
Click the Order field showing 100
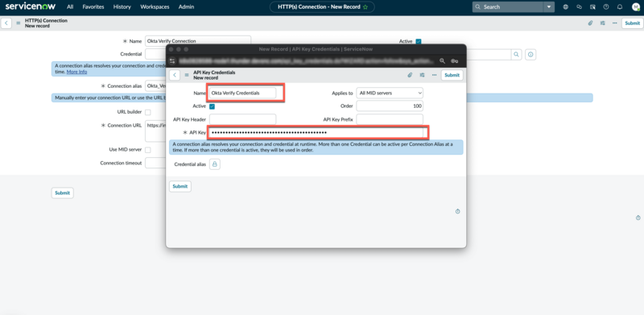(x=390, y=106)
